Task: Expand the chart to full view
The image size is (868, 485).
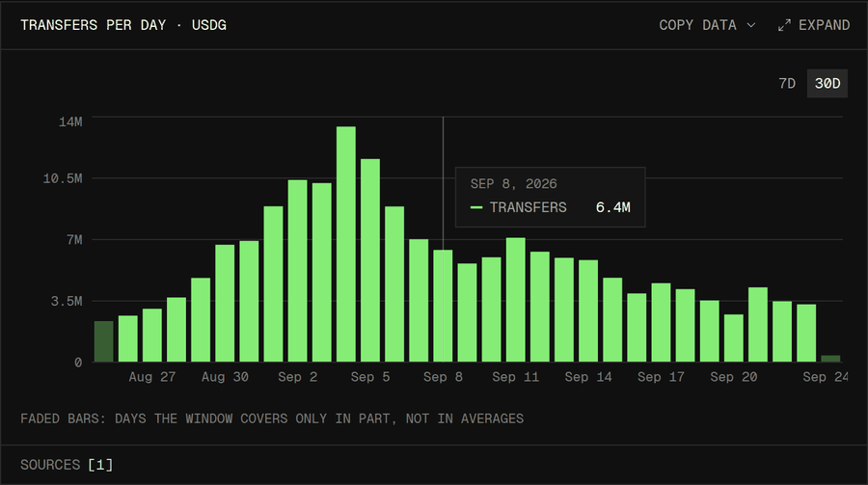Action: click(x=814, y=25)
